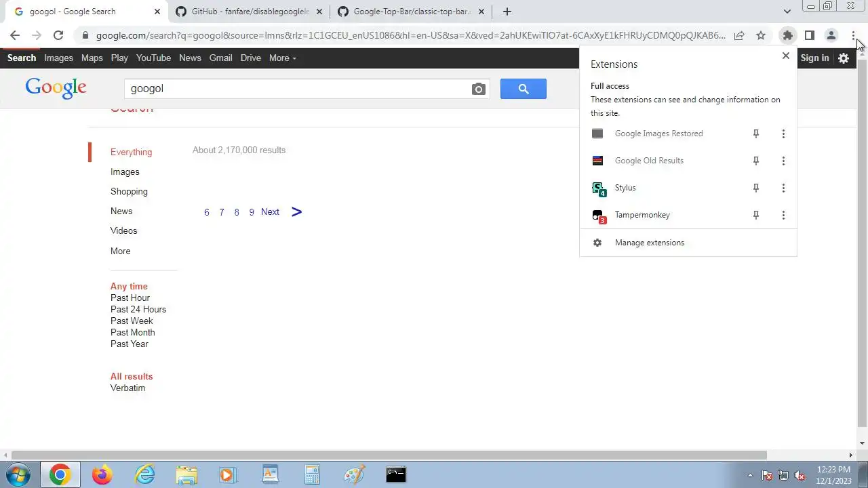868x488 pixels.
Task: Click the share page icon in address bar
Action: click(x=739, y=35)
